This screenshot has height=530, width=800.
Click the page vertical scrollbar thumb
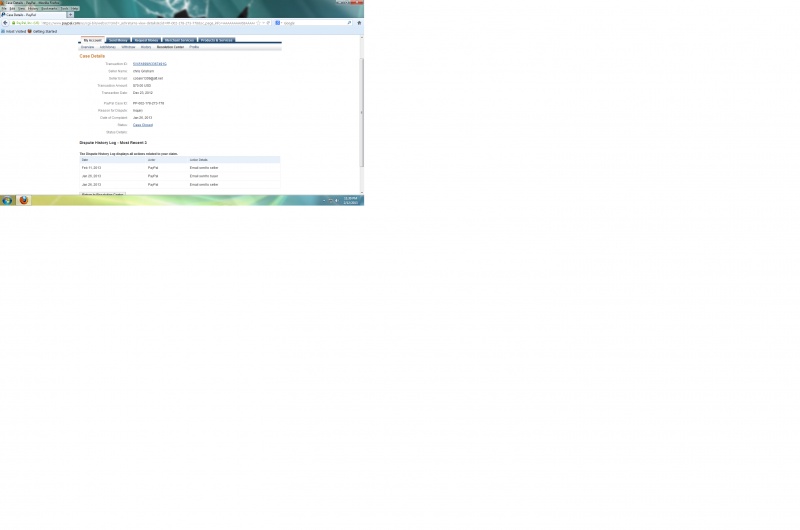362,112
